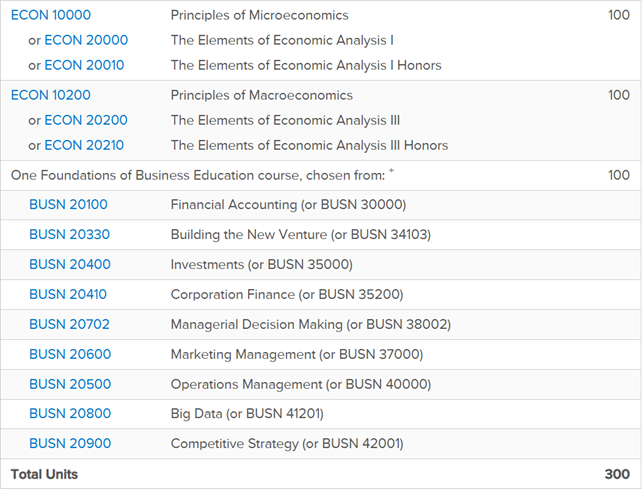The width and height of the screenshot is (642, 489).
Task: Open BUSN 20900 Competitive Strategy link
Action: pyautogui.click(x=70, y=444)
